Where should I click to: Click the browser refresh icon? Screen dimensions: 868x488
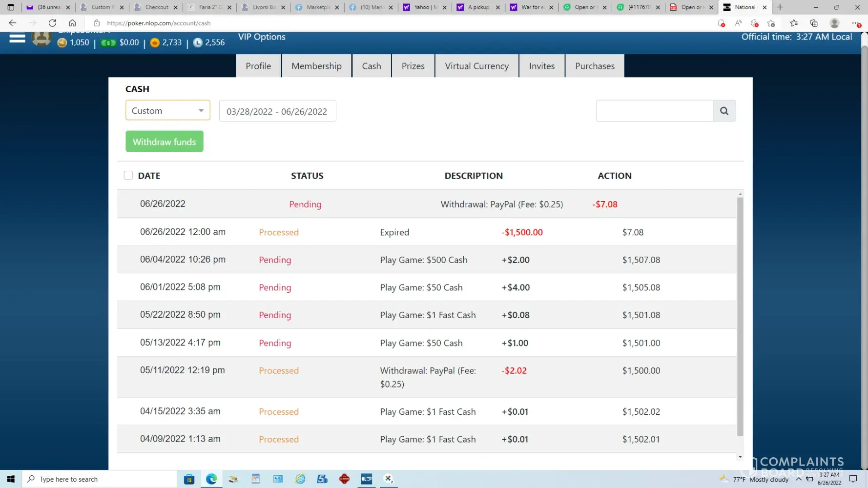(52, 23)
